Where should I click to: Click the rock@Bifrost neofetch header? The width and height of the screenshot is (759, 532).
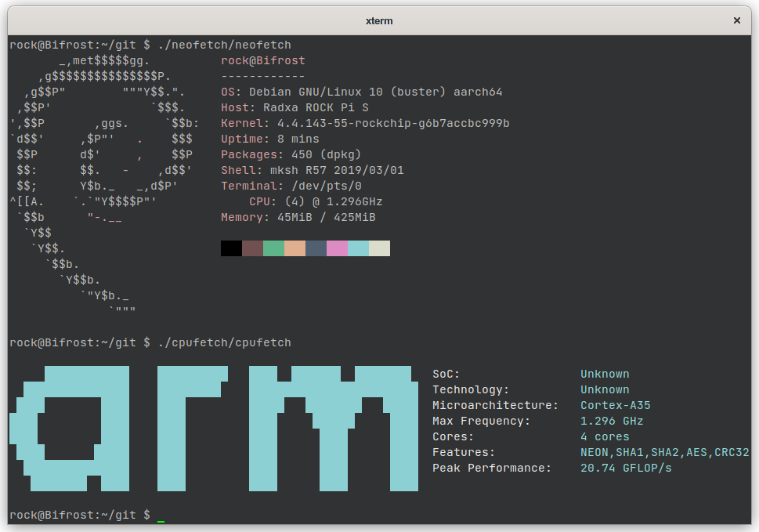(263, 60)
